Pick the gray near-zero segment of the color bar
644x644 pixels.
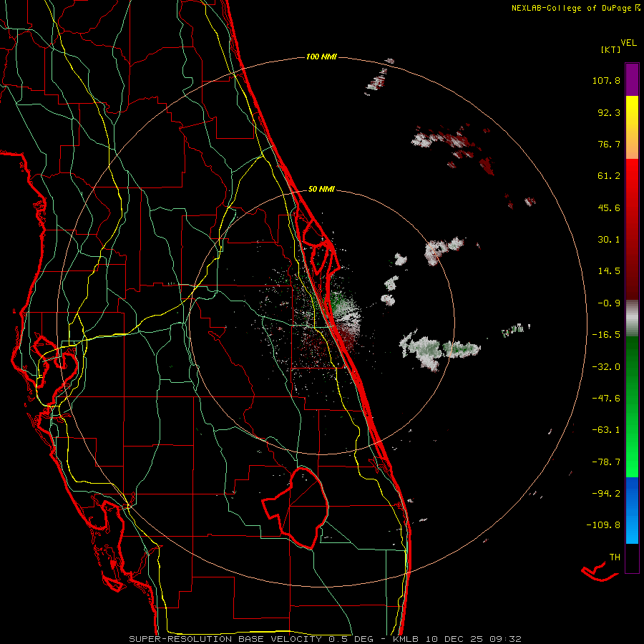pos(632,318)
